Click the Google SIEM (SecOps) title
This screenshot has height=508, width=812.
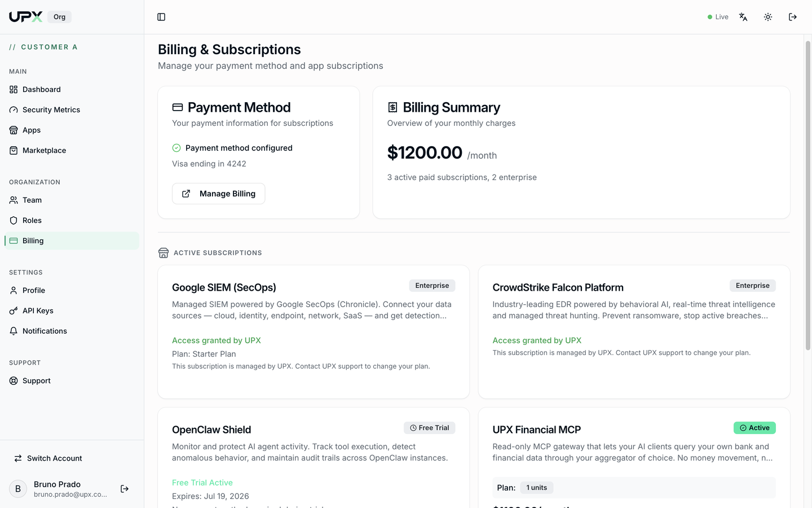(224, 287)
